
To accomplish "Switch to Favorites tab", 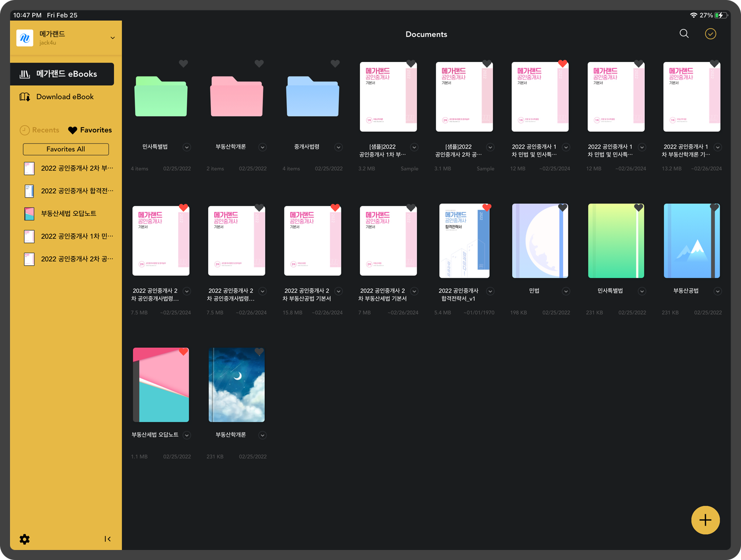I will point(90,130).
